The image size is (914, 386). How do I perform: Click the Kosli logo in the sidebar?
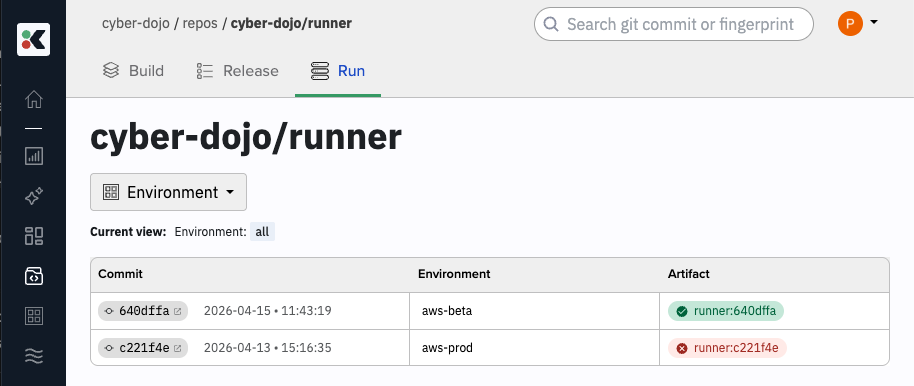(x=33, y=40)
